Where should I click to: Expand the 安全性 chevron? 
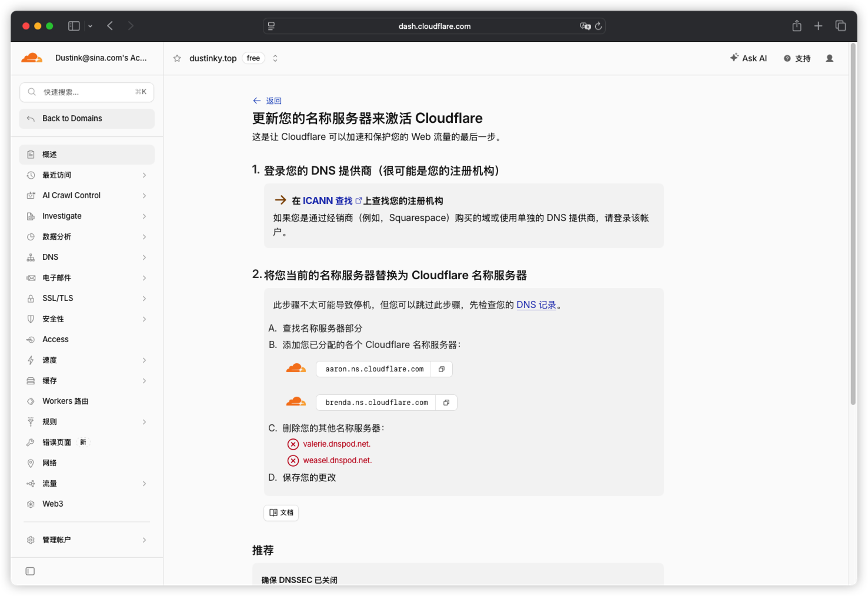coord(144,319)
